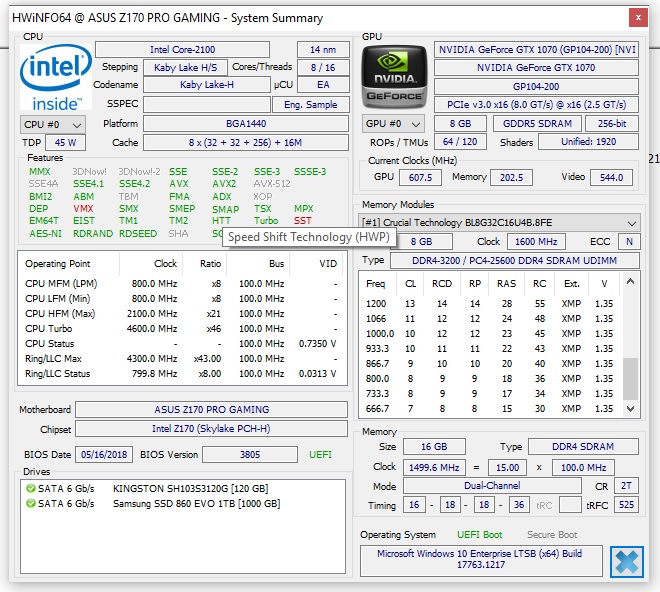Select the Kaby Lake H/S stepping value
This screenshot has height=592, width=660.
coord(185,67)
